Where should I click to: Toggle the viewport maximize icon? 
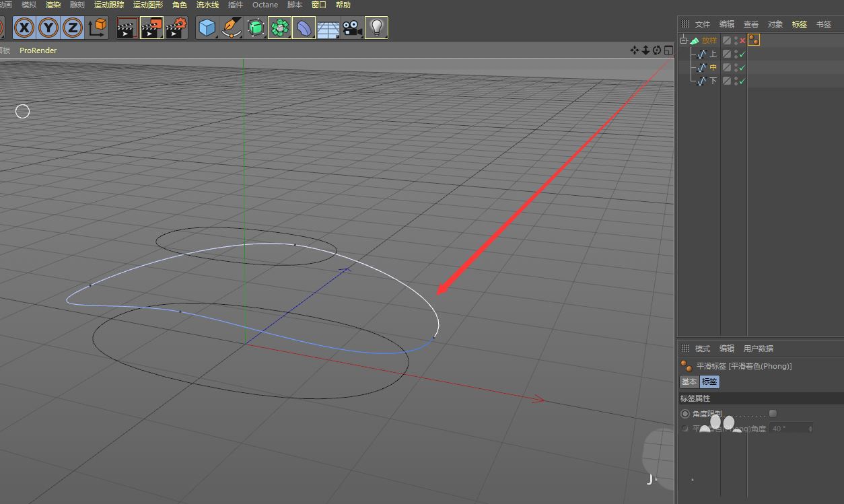coord(668,50)
